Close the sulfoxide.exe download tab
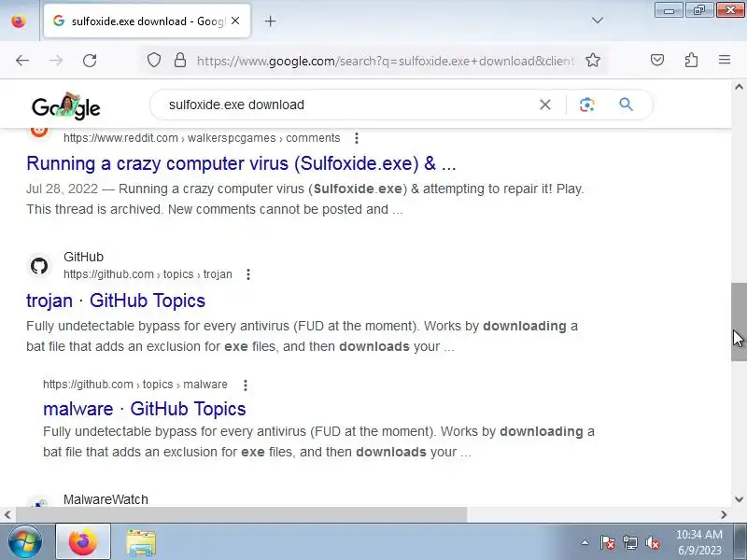Viewport: 747px width, 560px height. [x=235, y=21]
